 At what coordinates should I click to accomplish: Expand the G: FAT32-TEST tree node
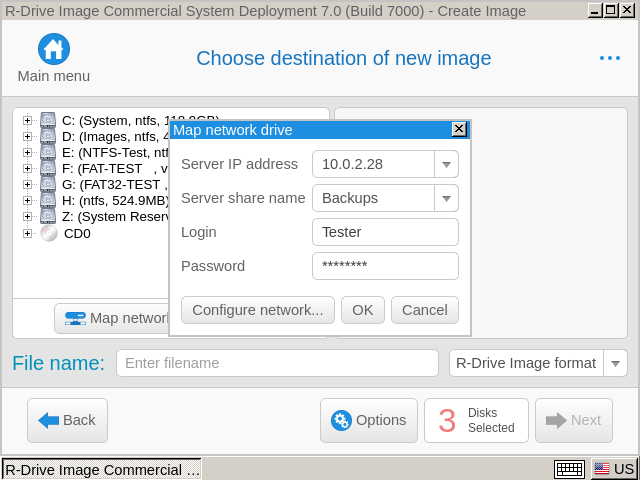[x=27, y=184]
